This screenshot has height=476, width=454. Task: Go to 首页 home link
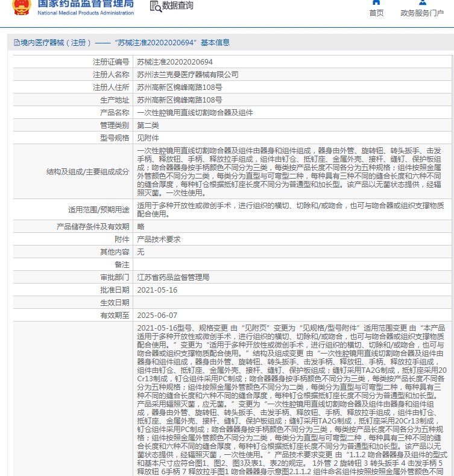[376, 13]
